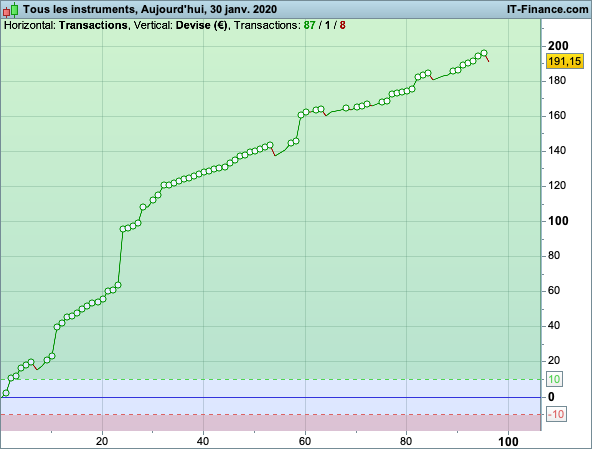Click the neutral transactions count 1
The image size is (592, 449).
pyautogui.click(x=327, y=25)
